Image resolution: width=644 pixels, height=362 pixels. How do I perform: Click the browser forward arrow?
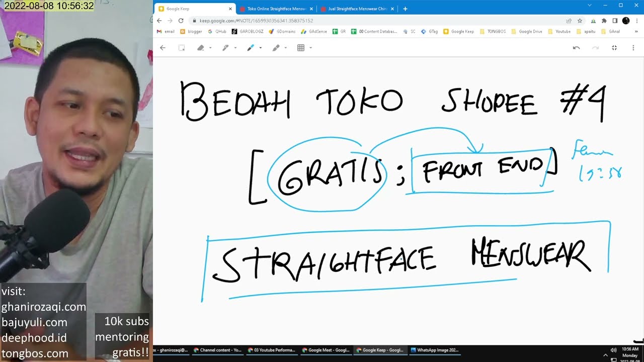tap(170, 21)
